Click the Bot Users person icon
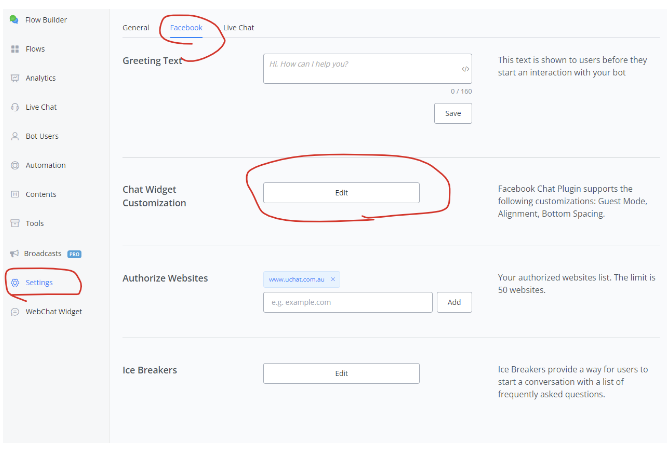Image resolution: width=672 pixels, height=458 pixels. pyautogui.click(x=15, y=136)
